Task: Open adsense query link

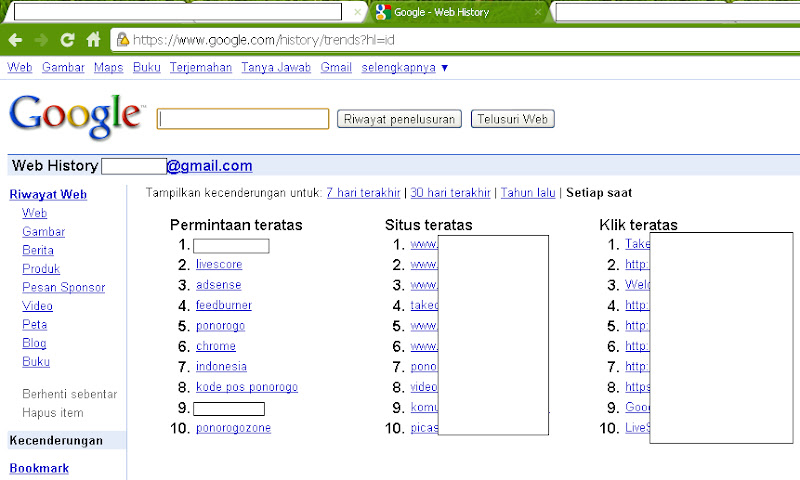Action: pos(219,285)
